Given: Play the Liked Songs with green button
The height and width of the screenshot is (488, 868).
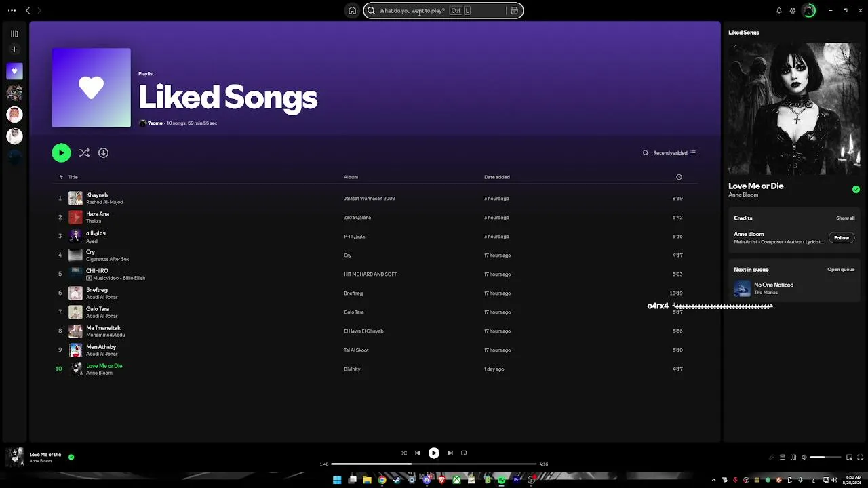Looking at the screenshot, I should [61, 153].
